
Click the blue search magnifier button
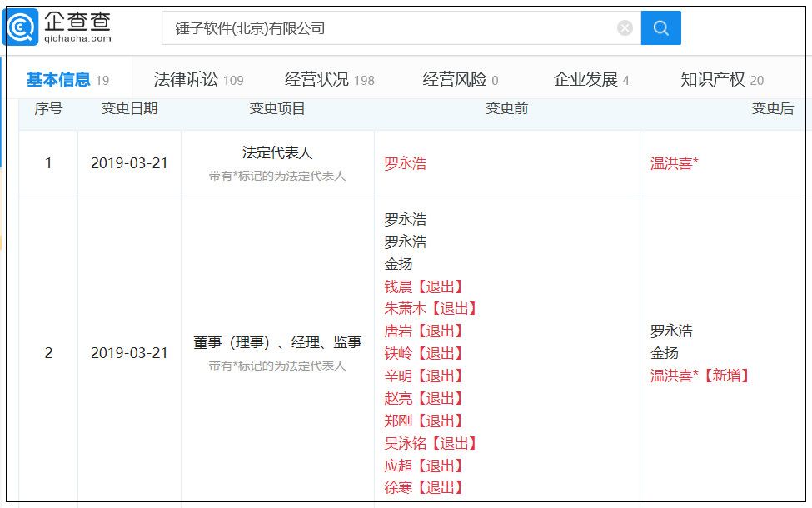point(660,28)
